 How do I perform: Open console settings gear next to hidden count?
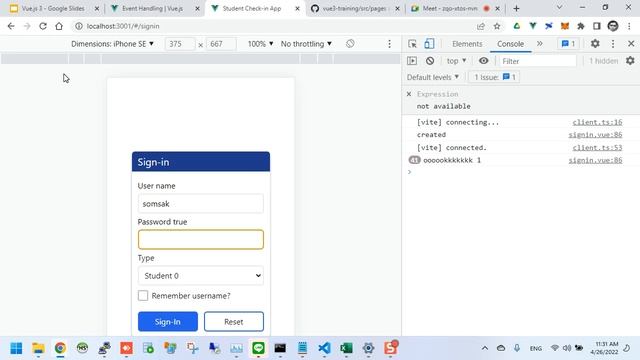(x=630, y=61)
